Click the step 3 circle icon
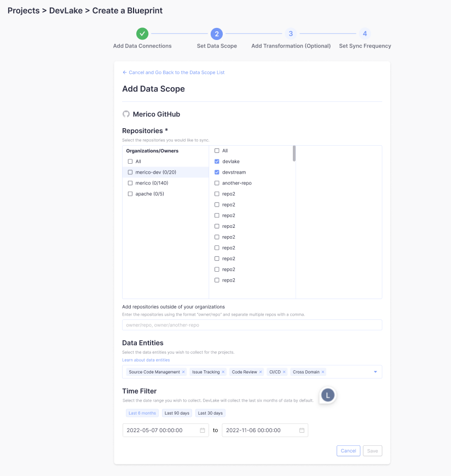This screenshot has height=476, width=451. [291, 34]
